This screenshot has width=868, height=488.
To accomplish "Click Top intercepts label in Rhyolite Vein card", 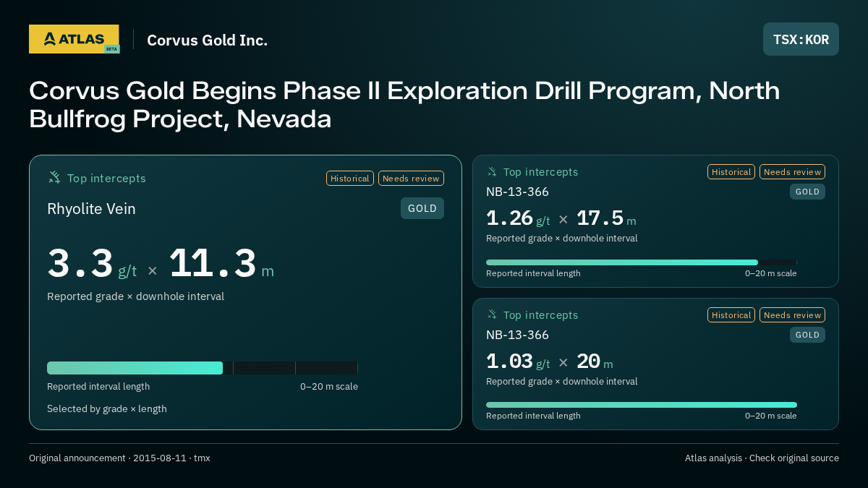I will (x=106, y=178).
